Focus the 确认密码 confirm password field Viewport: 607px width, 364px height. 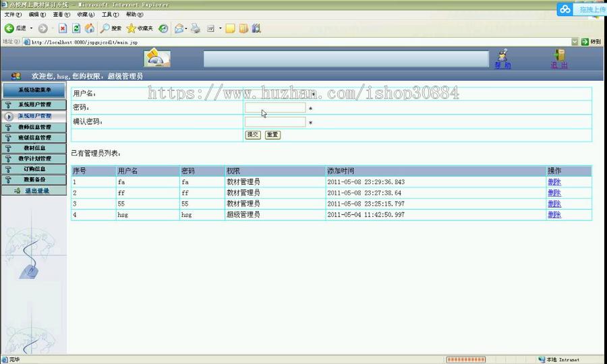tap(275, 122)
